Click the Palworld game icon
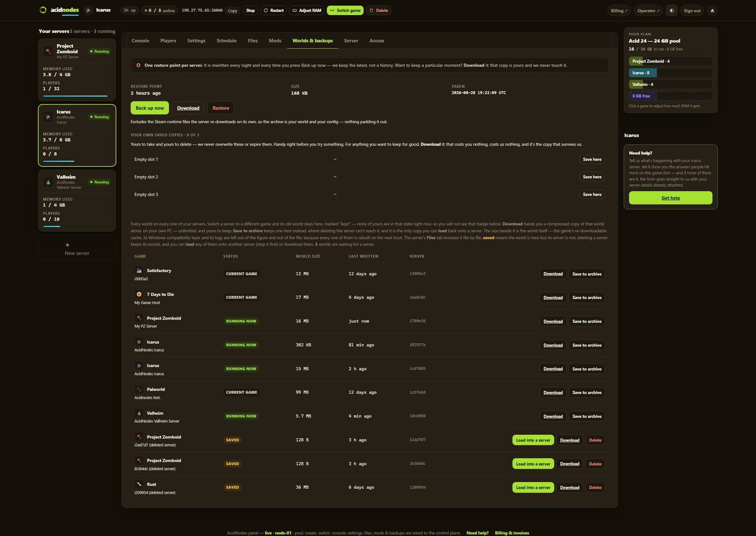 tap(139, 389)
